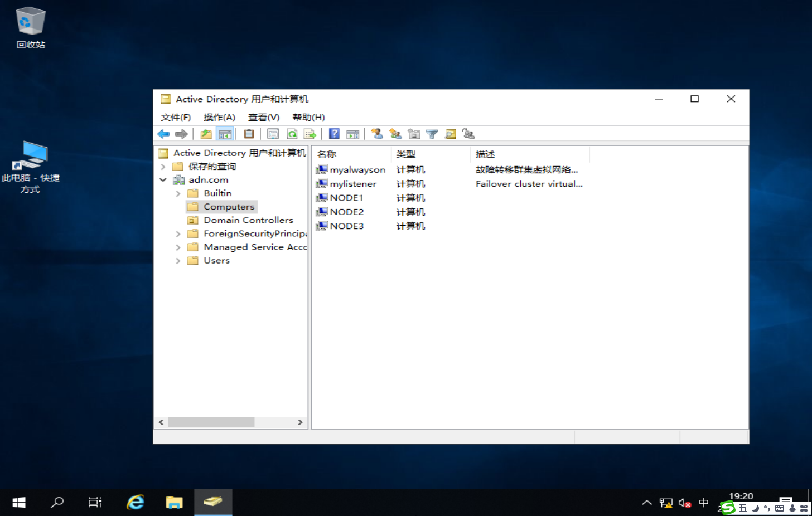Image resolution: width=812 pixels, height=516 pixels.
Task: Click the tree pane horizontal scrollbar thumb
Action: [x=211, y=422]
